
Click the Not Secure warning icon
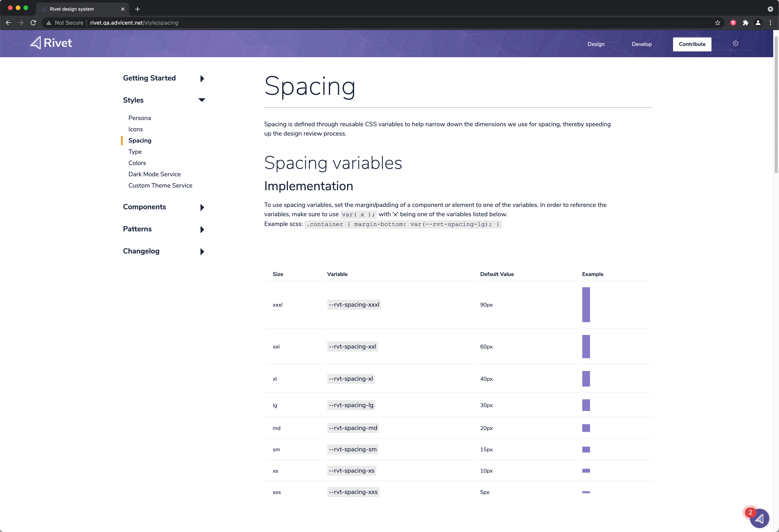[x=49, y=23]
